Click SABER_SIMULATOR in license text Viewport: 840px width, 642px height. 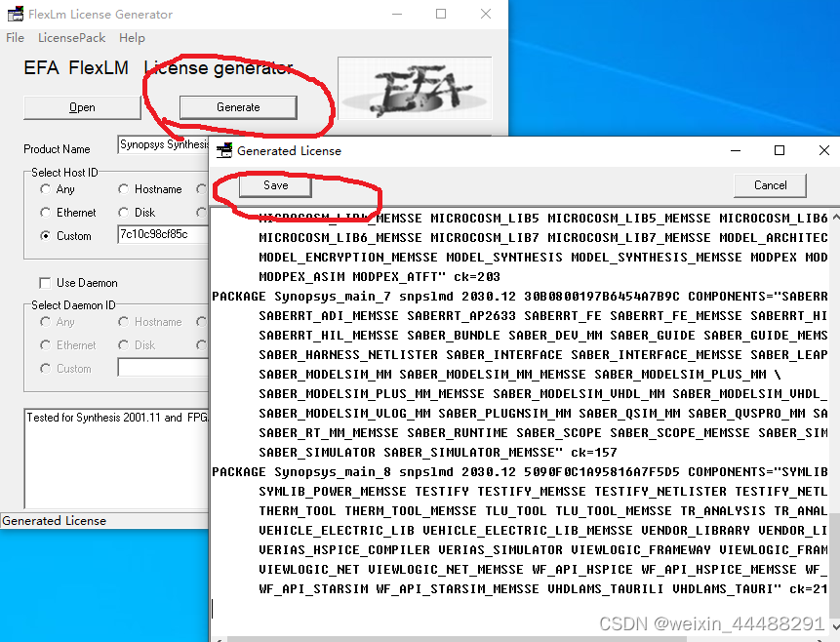317,453
